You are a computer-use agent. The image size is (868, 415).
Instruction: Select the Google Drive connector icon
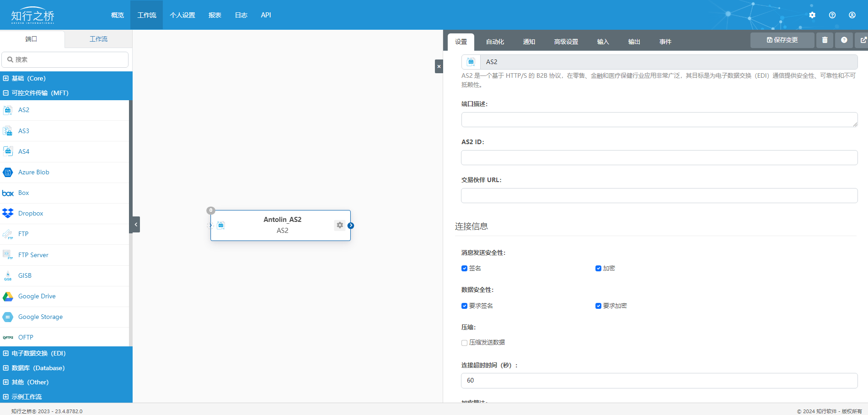pos(8,296)
